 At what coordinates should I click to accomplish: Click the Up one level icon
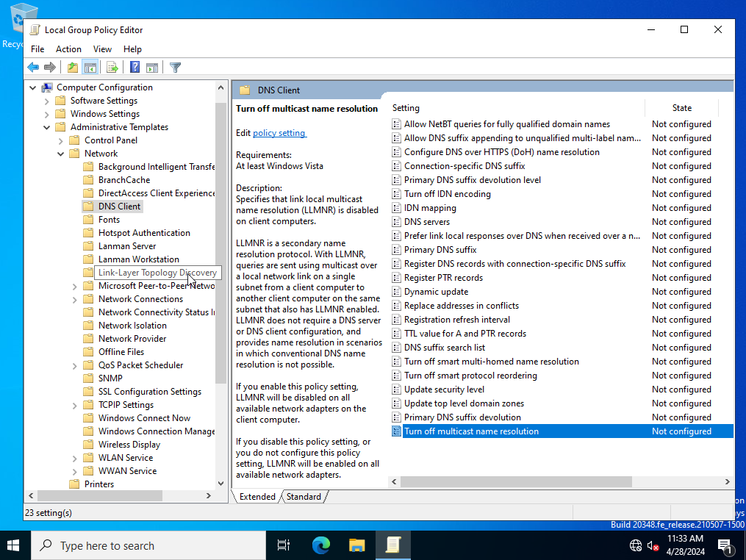click(x=71, y=67)
